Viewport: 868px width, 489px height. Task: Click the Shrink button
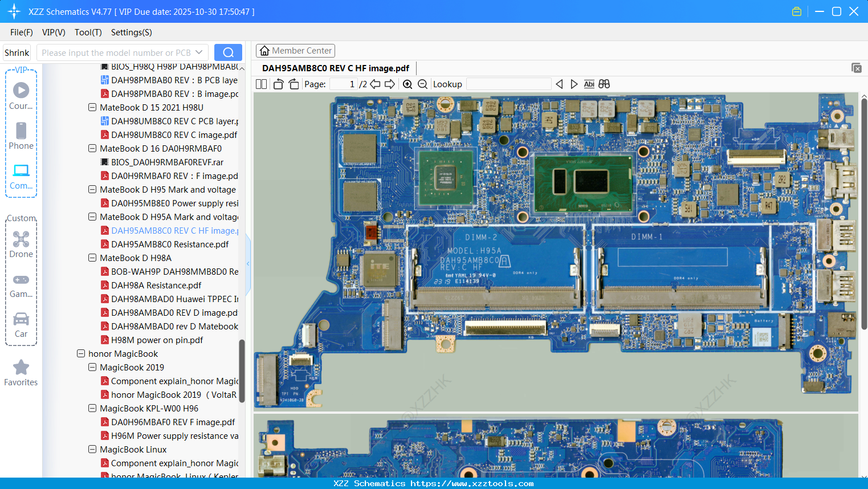pyautogui.click(x=17, y=52)
